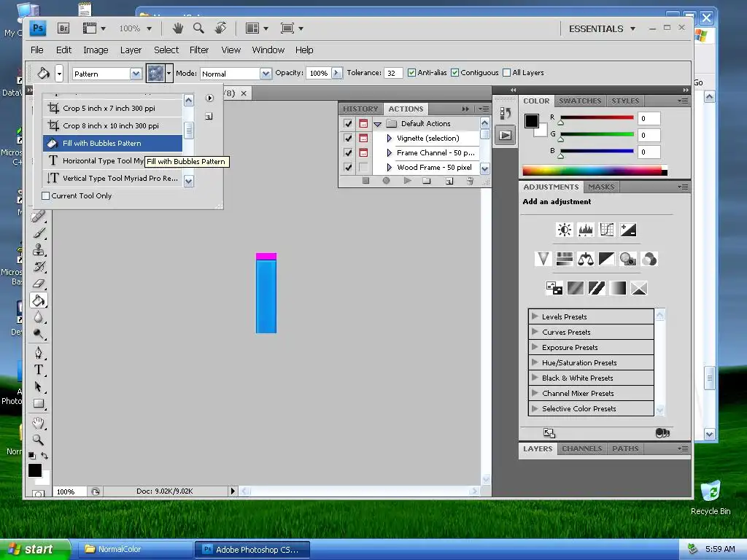Swap foreground and background colors
This screenshot has width=747, height=560.
click(44, 456)
